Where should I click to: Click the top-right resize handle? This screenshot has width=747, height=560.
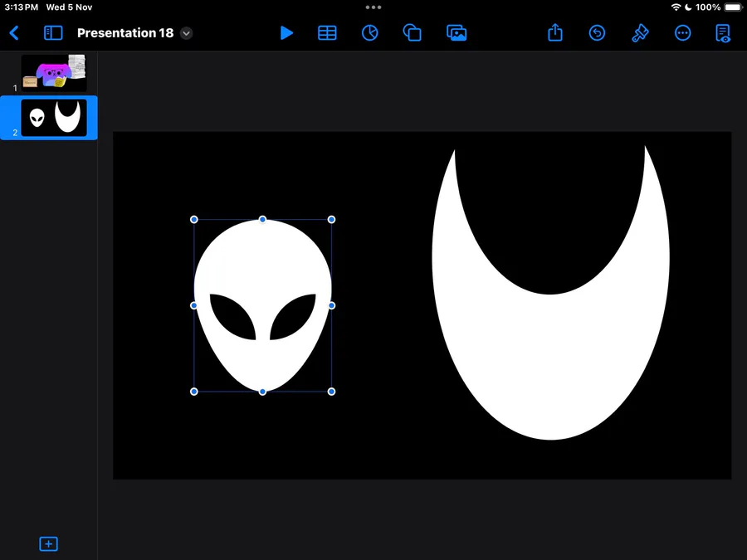(331, 220)
